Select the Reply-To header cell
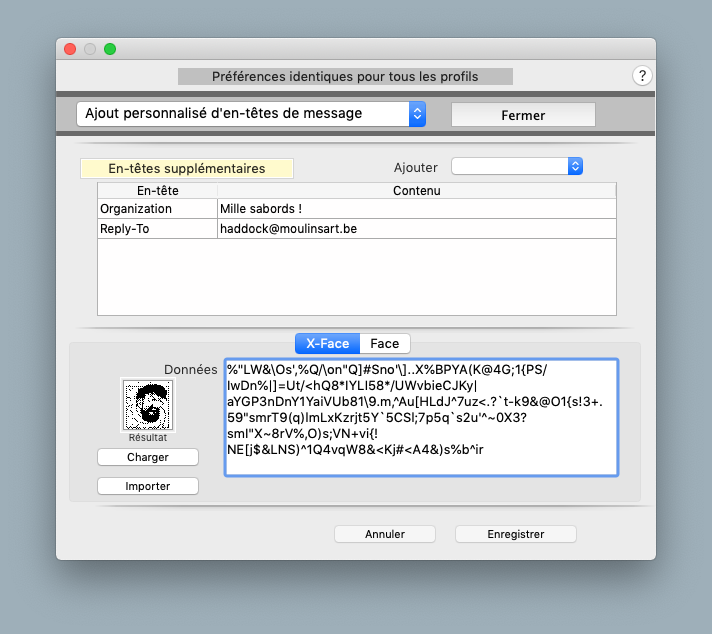 click(x=157, y=229)
